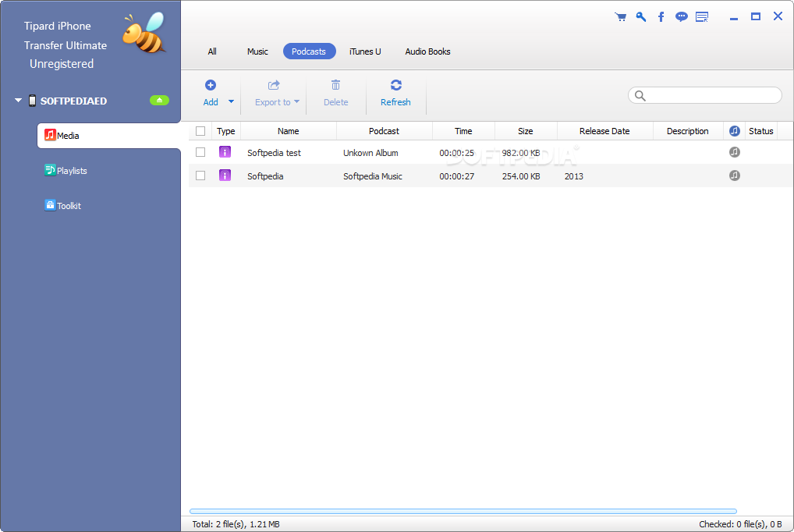Eject the SOFTPEDIAED device
Viewport: 794px width, 532px height.
click(x=160, y=101)
